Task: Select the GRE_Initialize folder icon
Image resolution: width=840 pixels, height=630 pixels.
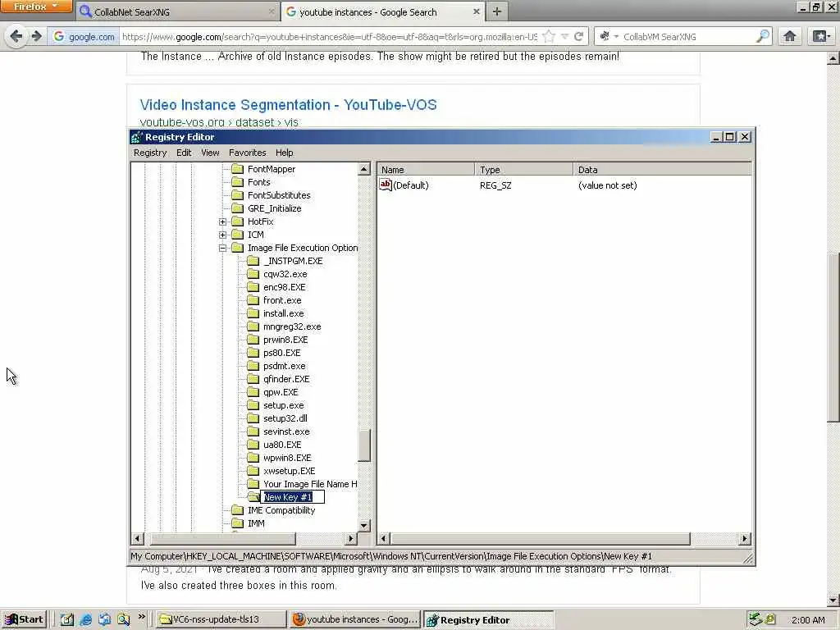Action: coord(237,208)
